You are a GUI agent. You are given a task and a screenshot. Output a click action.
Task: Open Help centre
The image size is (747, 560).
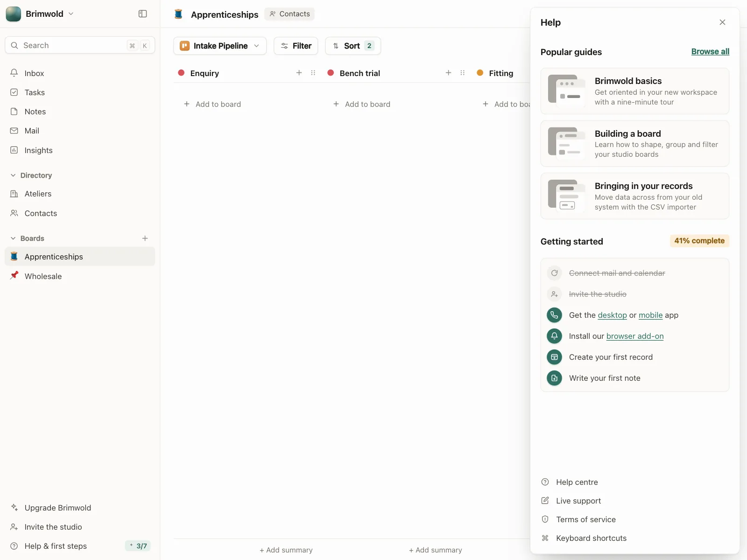(570, 482)
